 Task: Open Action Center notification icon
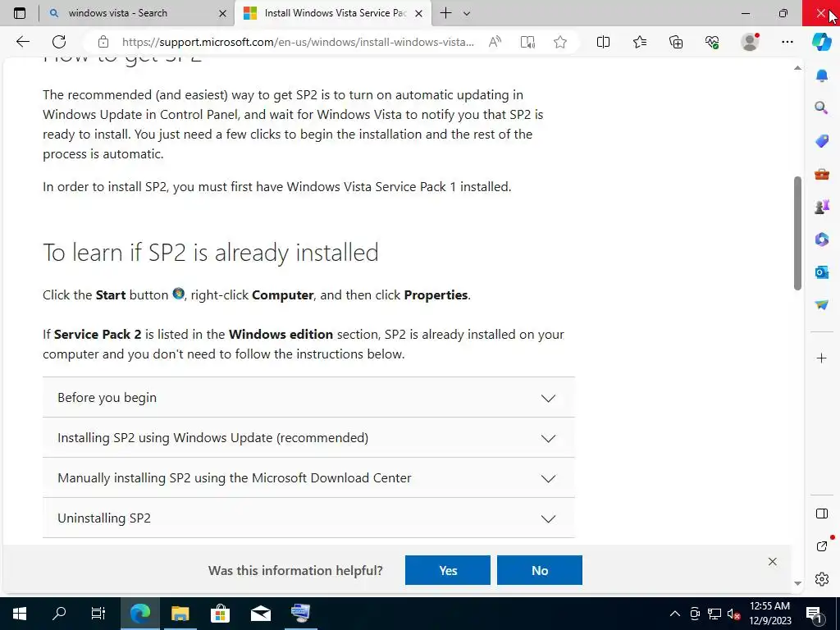[x=815, y=614]
